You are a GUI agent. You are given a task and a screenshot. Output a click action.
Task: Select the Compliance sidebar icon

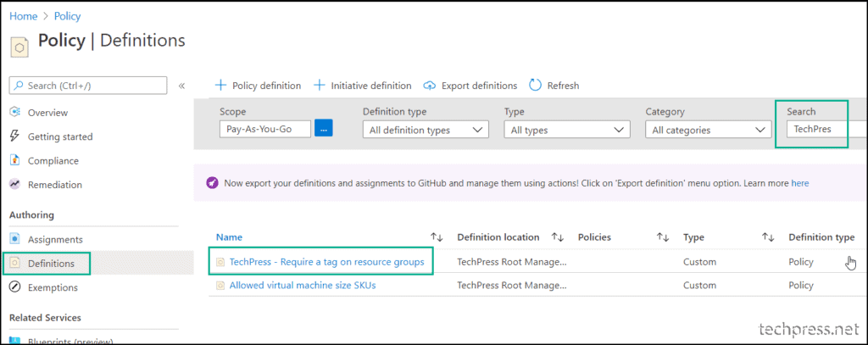click(15, 160)
